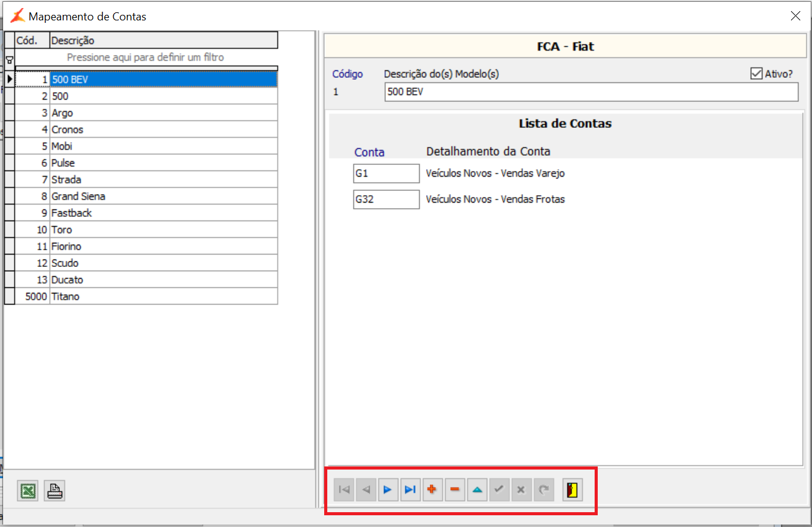This screenshot has height=527, width=812.
Task: Select the 500 row with code 2
Action: point(146,96)
